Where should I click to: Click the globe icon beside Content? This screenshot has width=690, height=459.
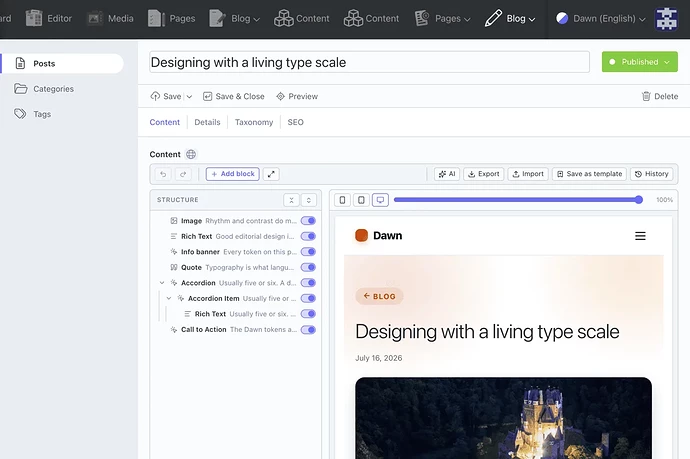191,154
